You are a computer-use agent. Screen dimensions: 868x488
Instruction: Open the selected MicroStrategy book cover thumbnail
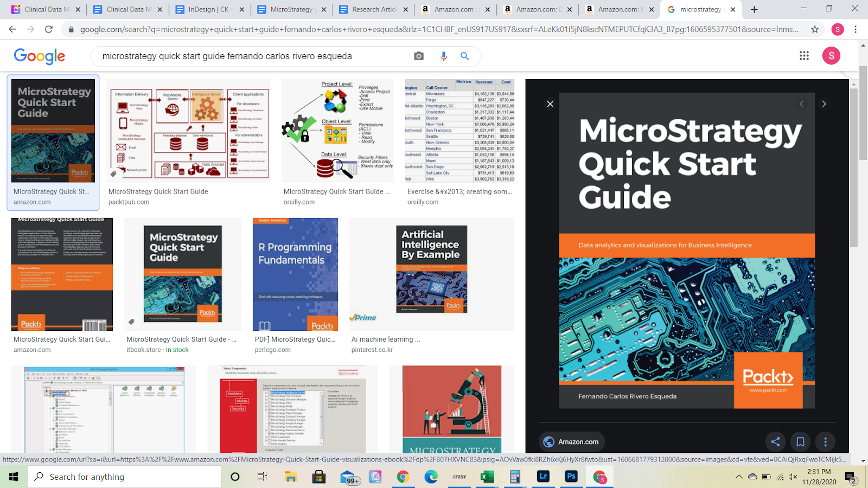point(53,131)
